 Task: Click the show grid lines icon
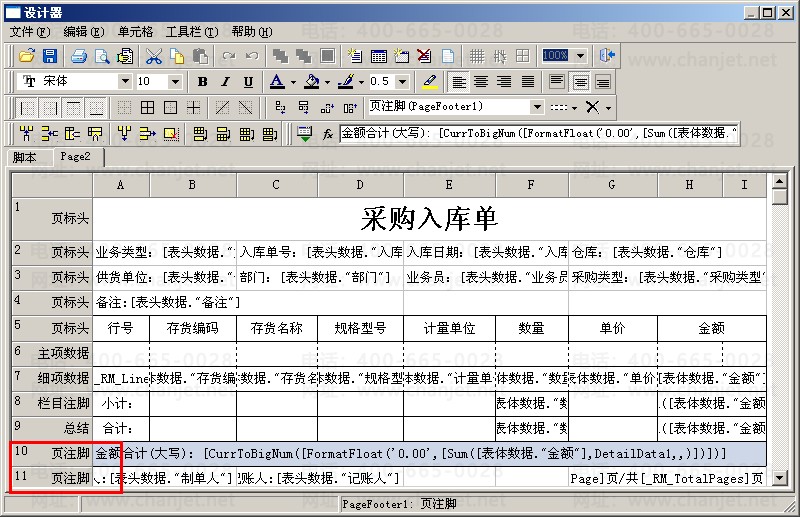pos(477,56)
